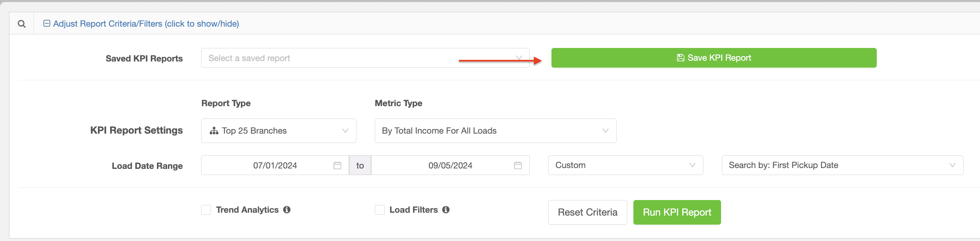Click the Load Filters info icon
980x241 pixels.
pyautogui.click(x=446, y=209)
